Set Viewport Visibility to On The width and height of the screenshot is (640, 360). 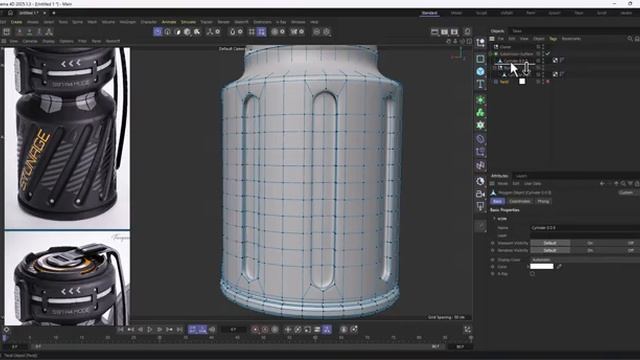(590, 243)
